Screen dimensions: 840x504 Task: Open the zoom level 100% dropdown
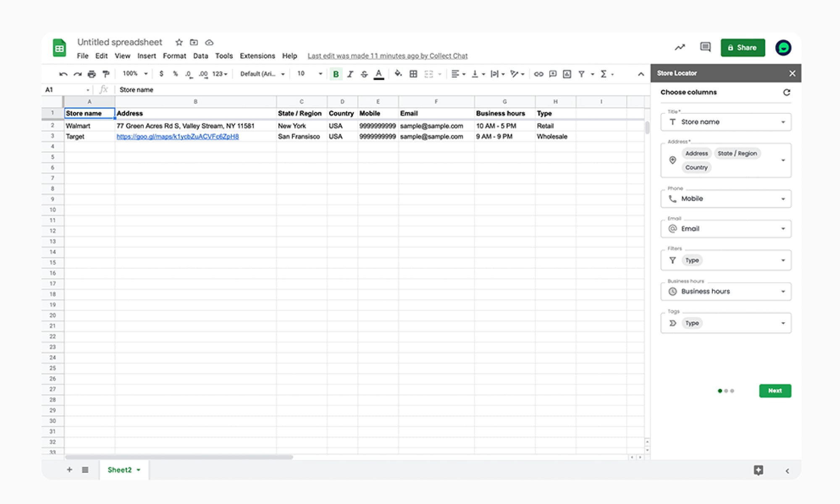coord(135,74)
